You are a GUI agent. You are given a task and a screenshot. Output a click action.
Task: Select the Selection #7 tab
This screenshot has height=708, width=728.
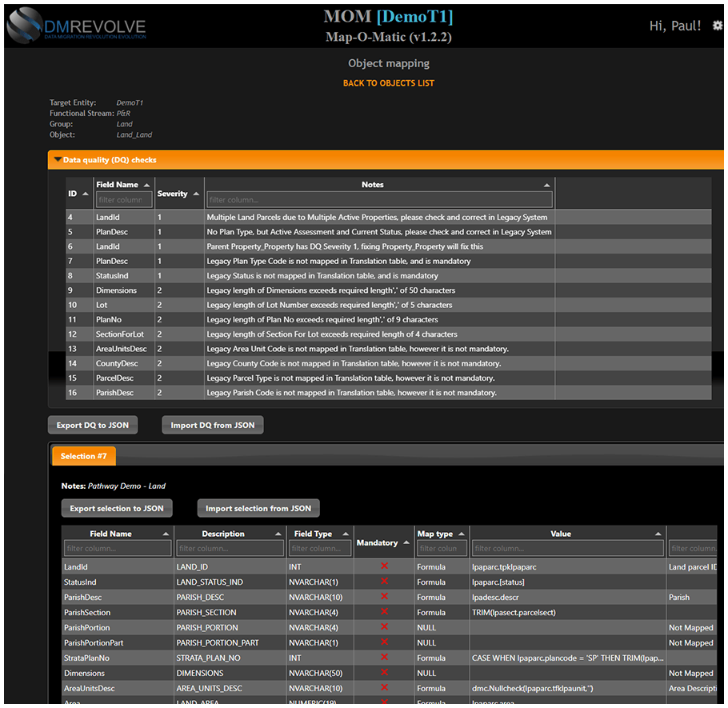(84, 456)
